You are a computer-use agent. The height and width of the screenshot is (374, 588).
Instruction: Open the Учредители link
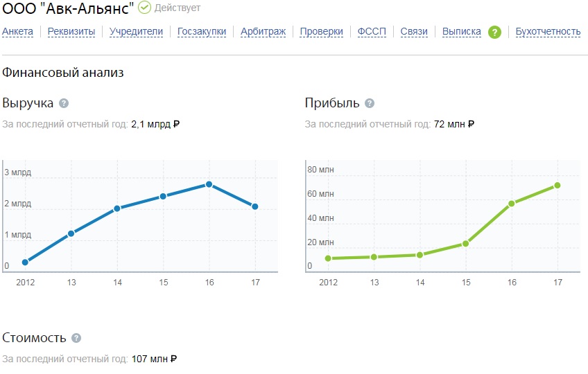click(136, 31)
